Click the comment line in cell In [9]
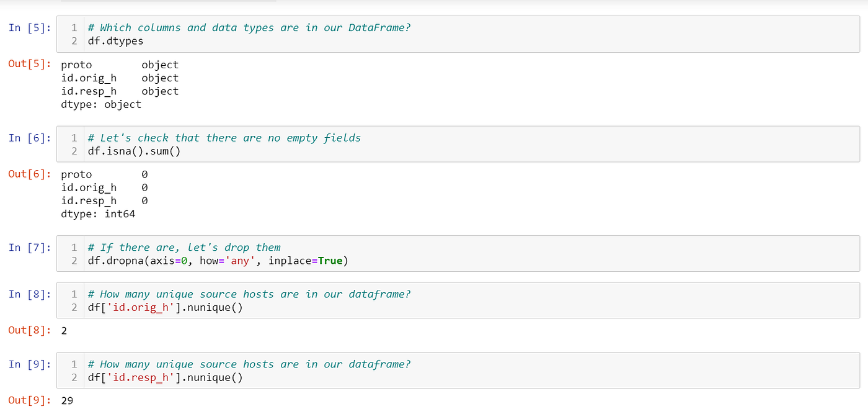 (x=249, y=364)
